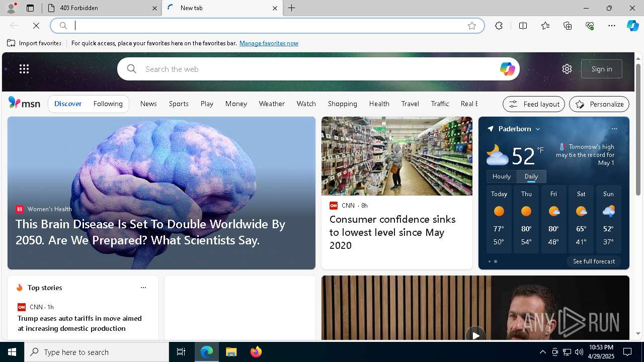Open the weather card more options

[614, 129]
